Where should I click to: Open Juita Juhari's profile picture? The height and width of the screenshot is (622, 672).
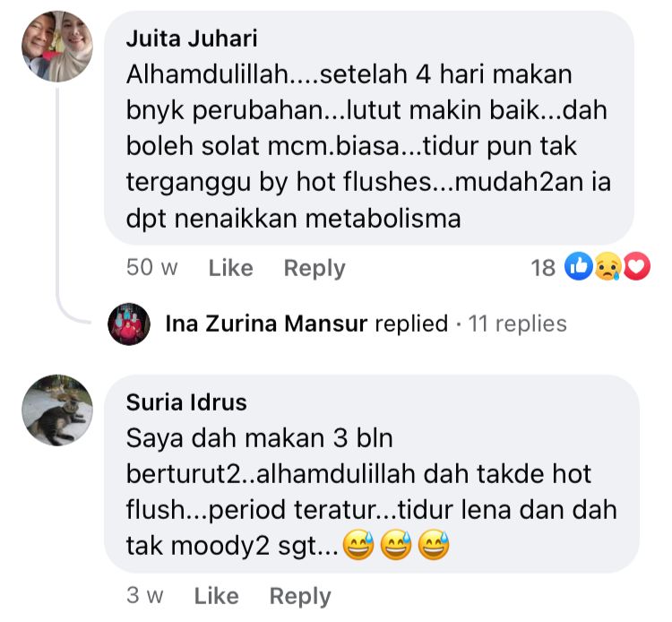coord(57,47)
